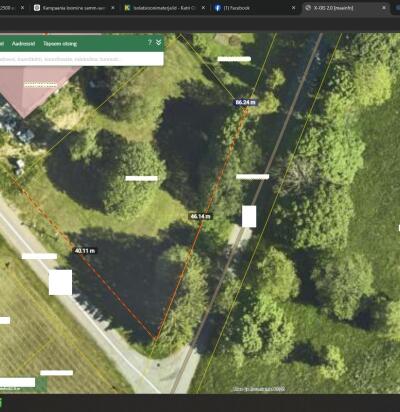400x412 pixels.
Task: Collapse the search panel with double chevron
Action: (x=159, y=42)
